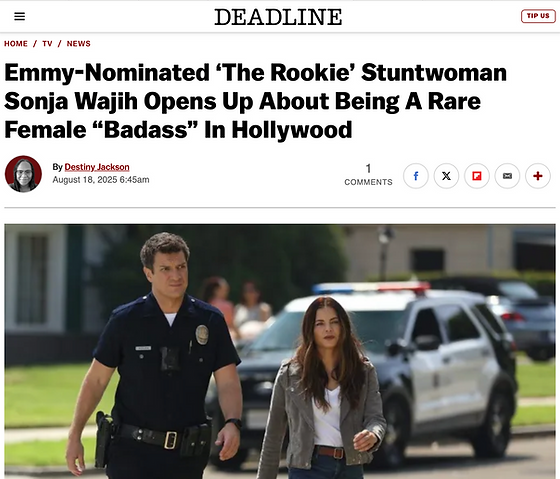
Task: Click the Tip Us button
Action: (x=538, y=16)
